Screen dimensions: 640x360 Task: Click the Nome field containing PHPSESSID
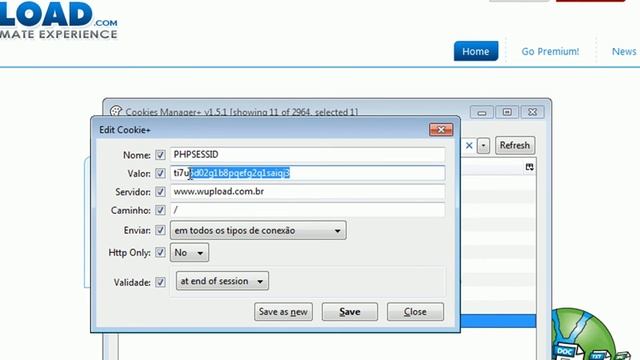(307, 155)
